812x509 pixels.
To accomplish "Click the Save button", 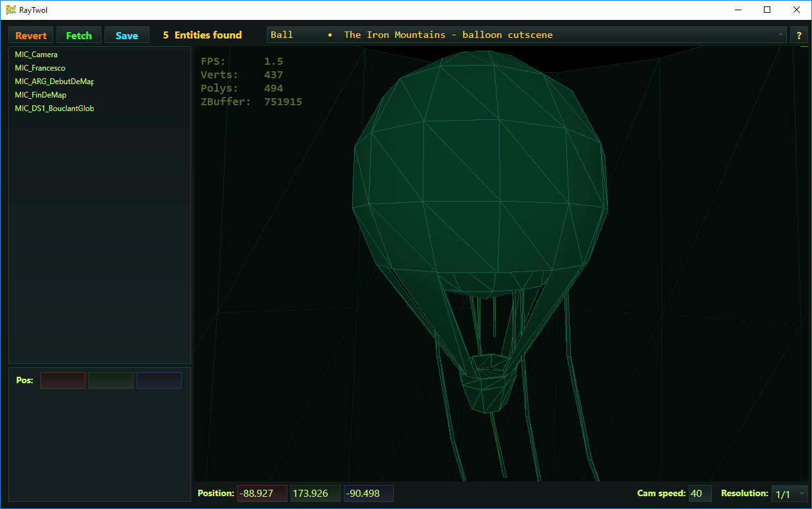I will (x=127, y=35).
